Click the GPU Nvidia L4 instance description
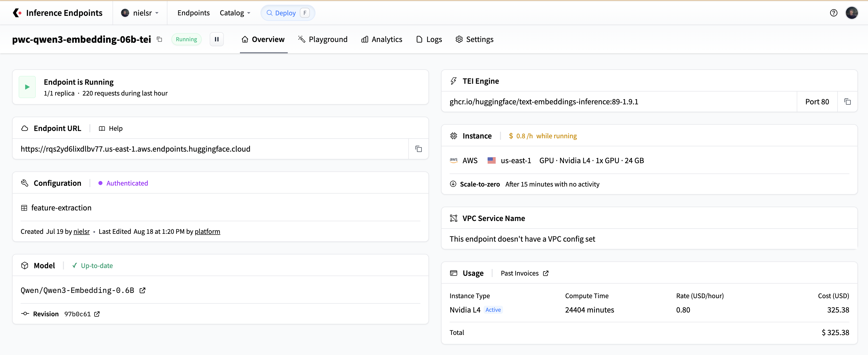 pyautogui.click(x=591, y=160)
